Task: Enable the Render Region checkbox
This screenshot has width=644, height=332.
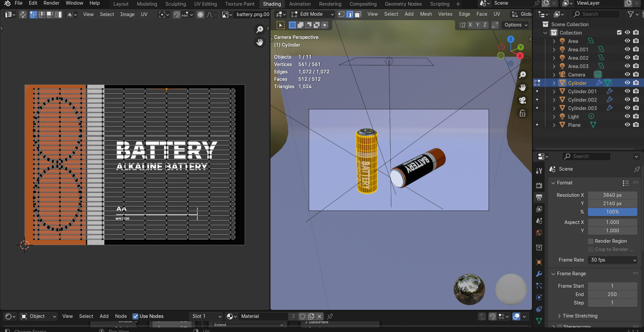Action: (591, 241)
